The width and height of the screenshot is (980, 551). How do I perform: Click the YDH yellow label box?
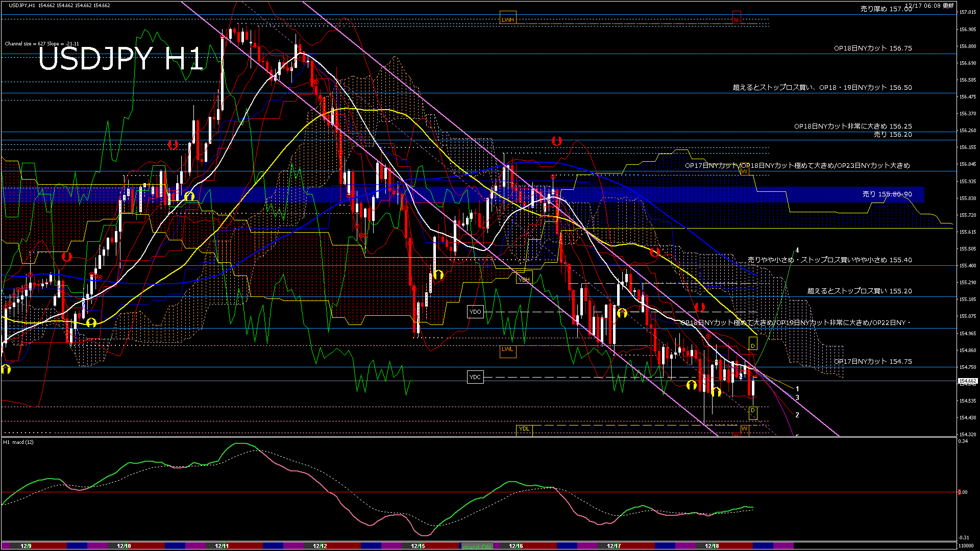pos(524,279)
